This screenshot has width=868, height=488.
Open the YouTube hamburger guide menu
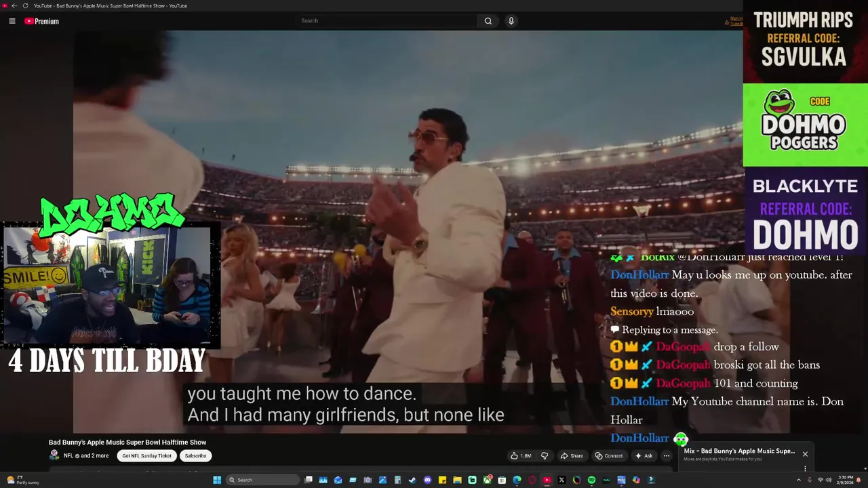point(12,21)
